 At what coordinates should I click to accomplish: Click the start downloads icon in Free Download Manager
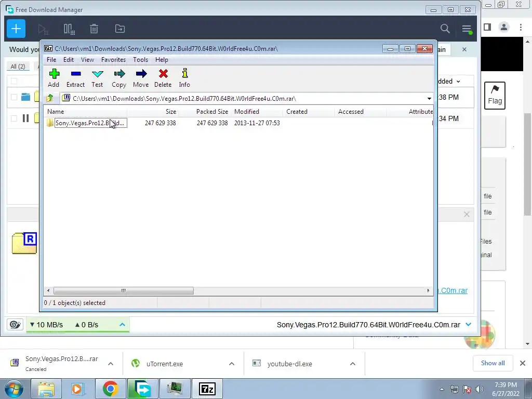43,29
